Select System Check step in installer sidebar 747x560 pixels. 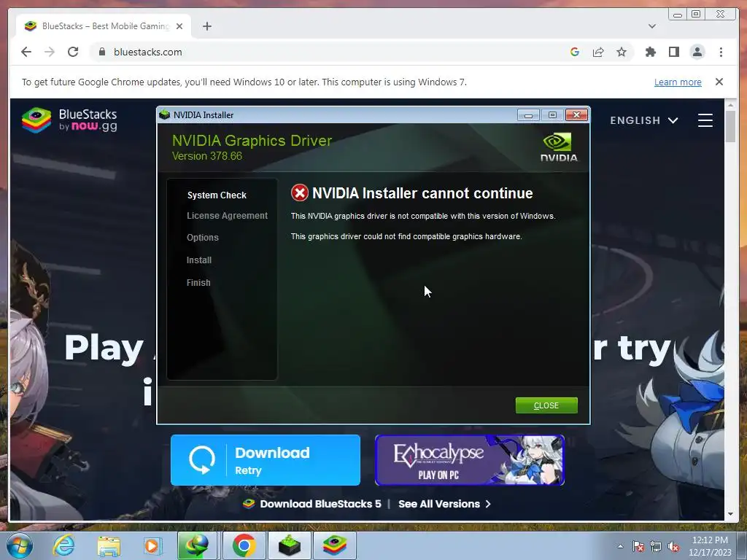(217, 195)
